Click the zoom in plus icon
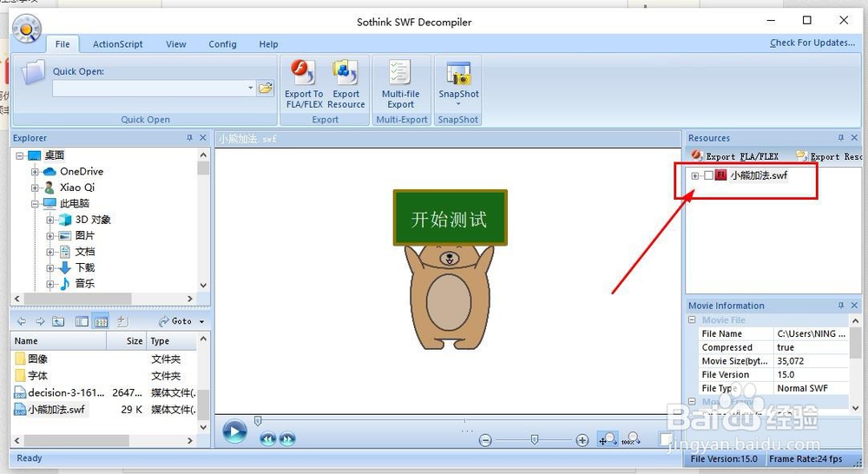The width and height of the screenshot is (868, 474). click(x=582, y=440)
